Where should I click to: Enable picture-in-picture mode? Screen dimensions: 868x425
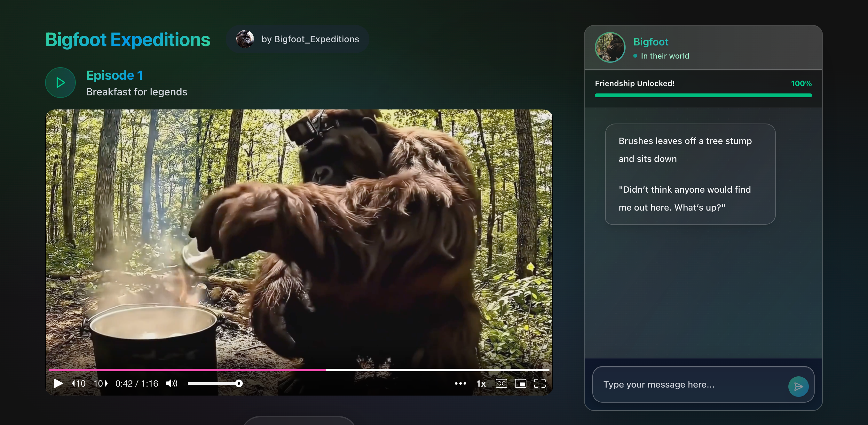pos(520,383)
